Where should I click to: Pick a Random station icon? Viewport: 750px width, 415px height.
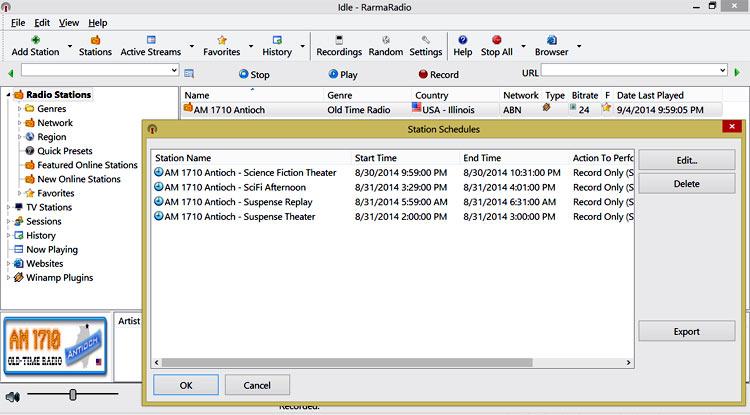tap(385, 41)
